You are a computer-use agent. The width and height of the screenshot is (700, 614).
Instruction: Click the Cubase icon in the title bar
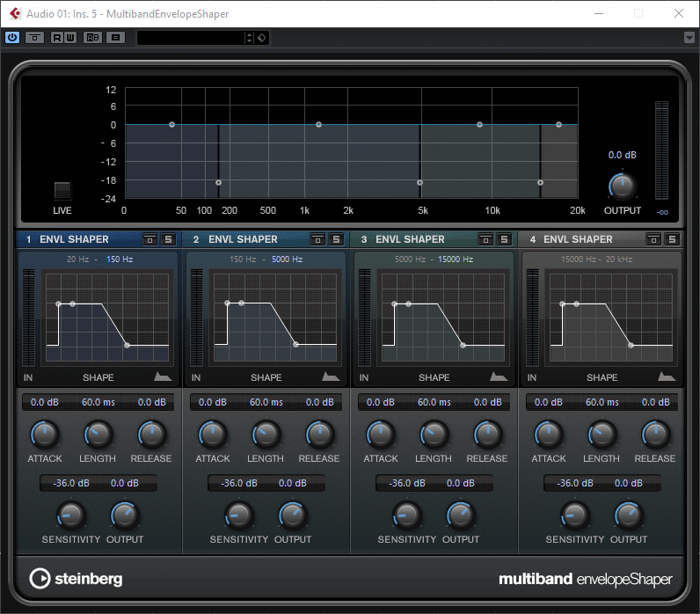click(x=15, y=13)
